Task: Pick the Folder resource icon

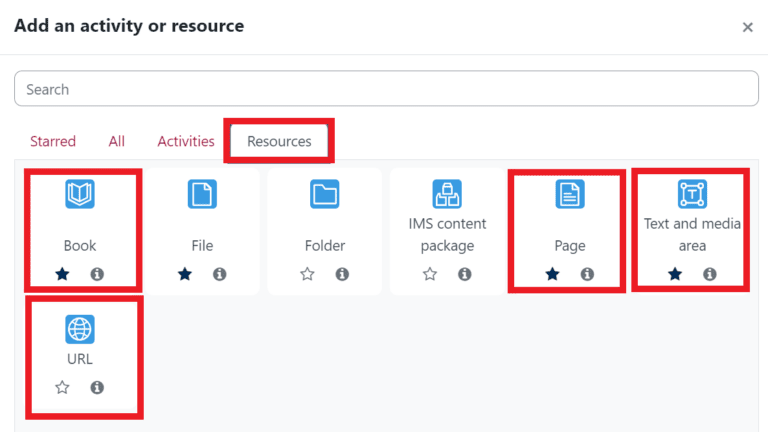Action: [325, 194]
